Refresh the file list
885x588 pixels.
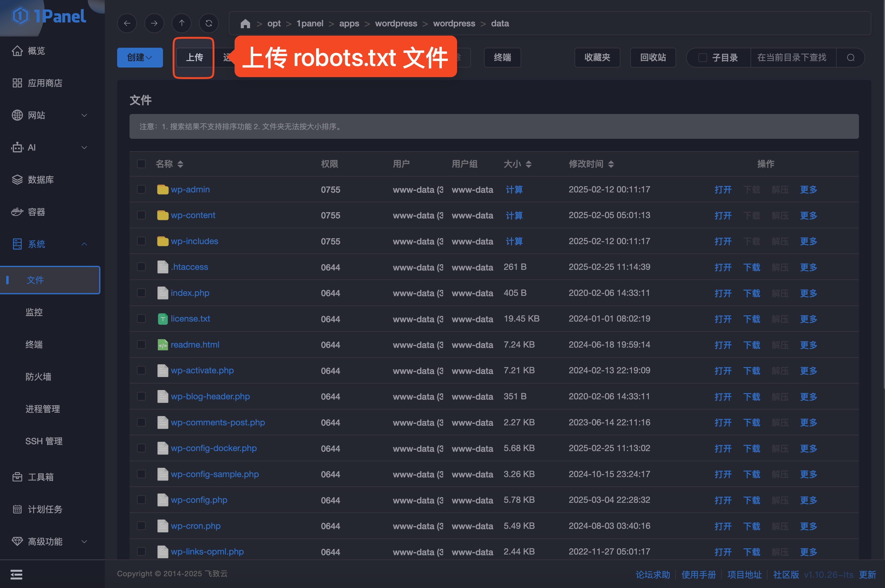[x=209, y=23]
